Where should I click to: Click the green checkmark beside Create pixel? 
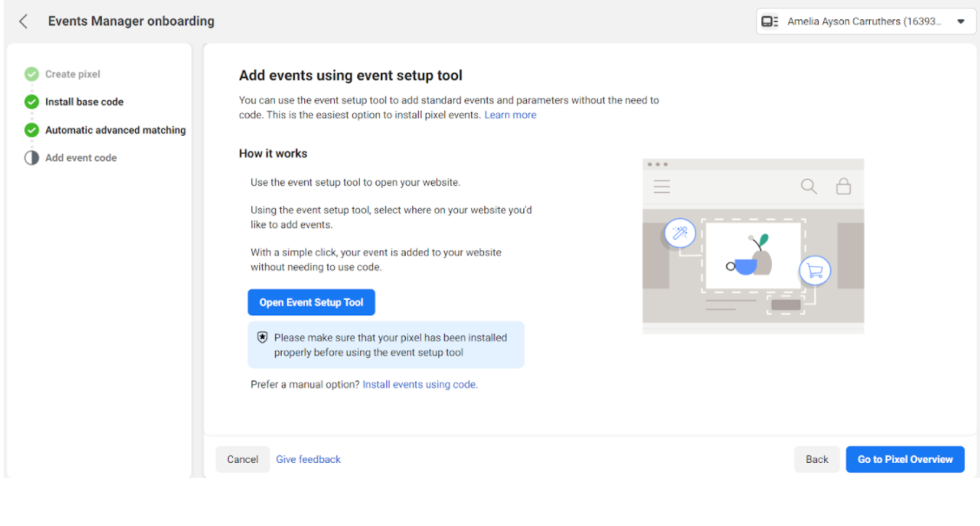32,74
